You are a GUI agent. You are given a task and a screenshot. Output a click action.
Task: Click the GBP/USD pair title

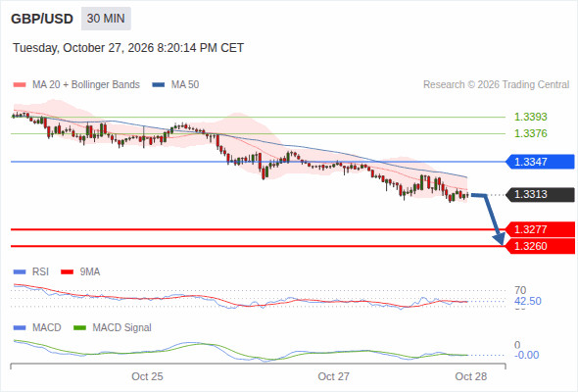click(x=42, y=19)
